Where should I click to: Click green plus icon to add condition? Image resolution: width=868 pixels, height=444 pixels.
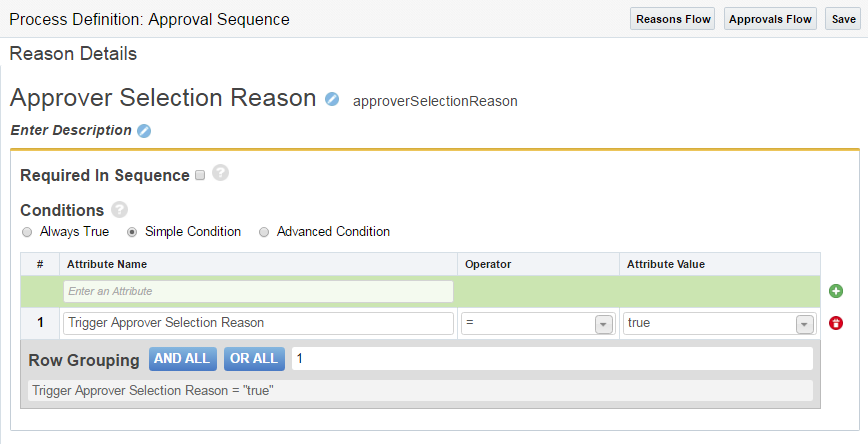pyautogui.click(x=836, y=291)
